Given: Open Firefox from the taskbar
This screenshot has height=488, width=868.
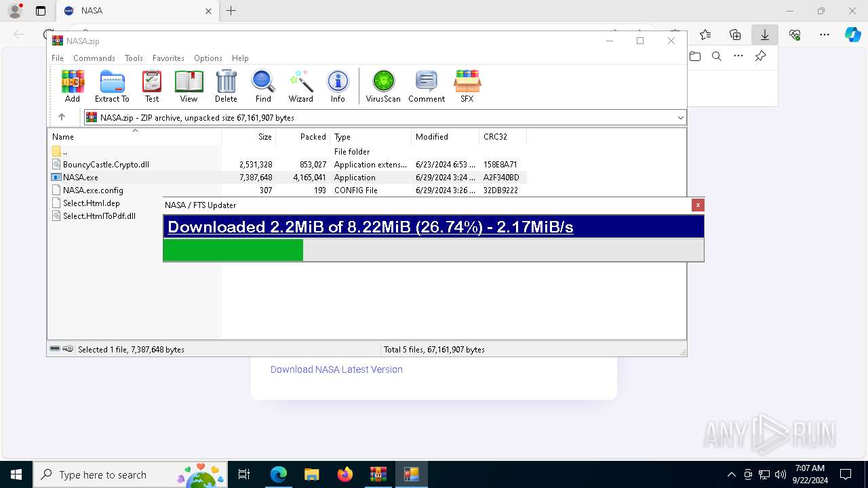Looking at the screenshot, I should (x=345, y=474).
